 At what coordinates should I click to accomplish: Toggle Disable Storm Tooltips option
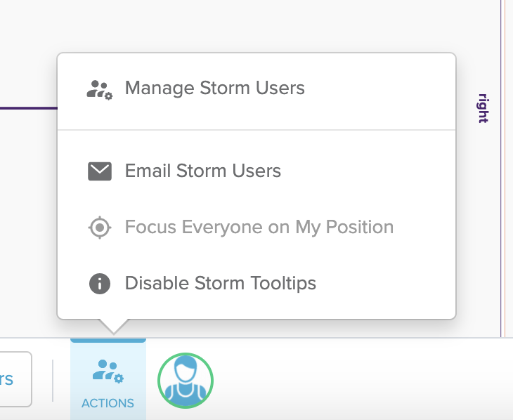click(x=256, y=283)
